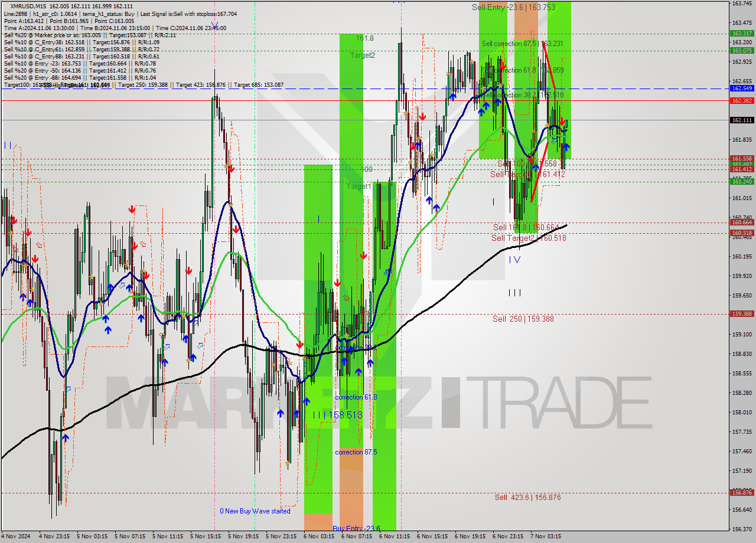Select the '5 Nov 07:15' time axis label
Image resolution: width=756 pixels, height=543 pixels.
coord(130,537)
